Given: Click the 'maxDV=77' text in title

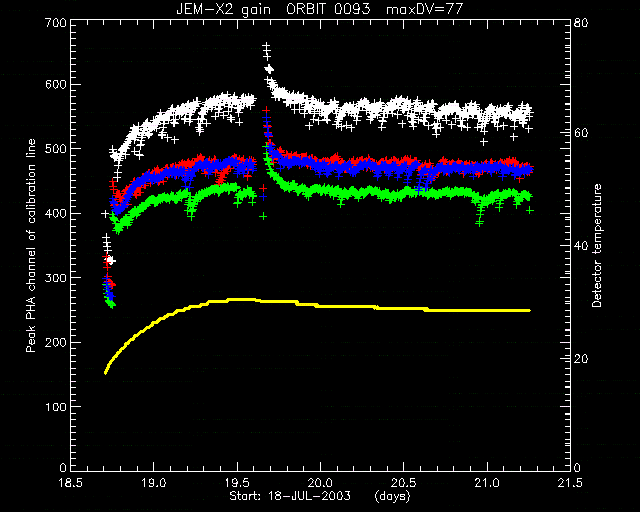Looking at the screenshot, I should tap(424, 9).
